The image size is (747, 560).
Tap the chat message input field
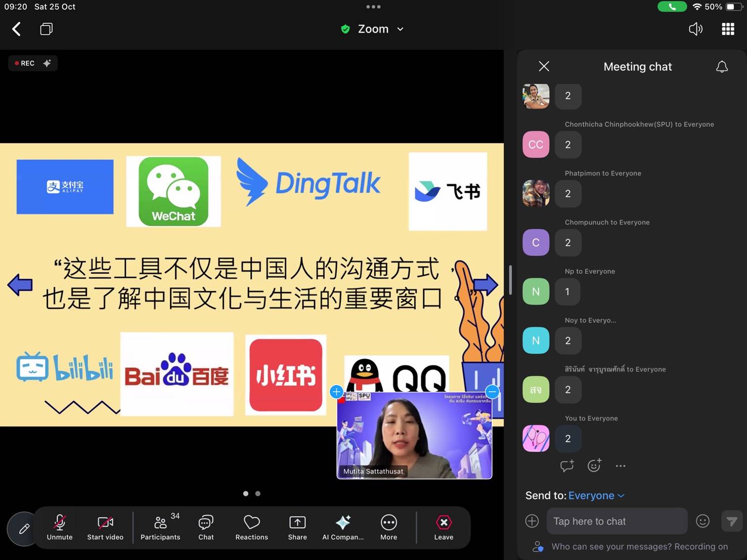[x=617, y=521]
